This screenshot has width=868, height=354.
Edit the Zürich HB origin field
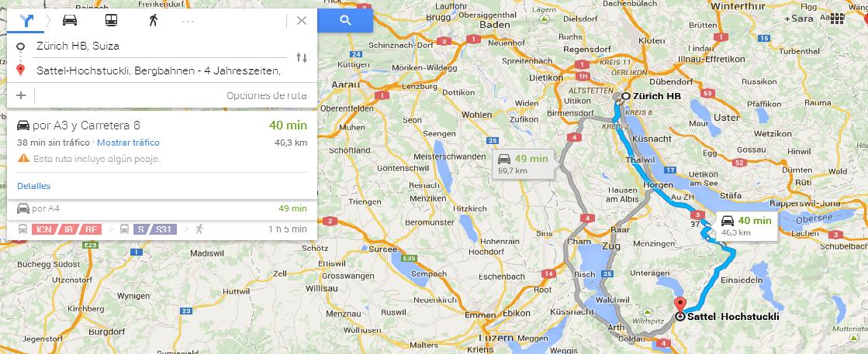pyautogui.click(x=161, y=46)
